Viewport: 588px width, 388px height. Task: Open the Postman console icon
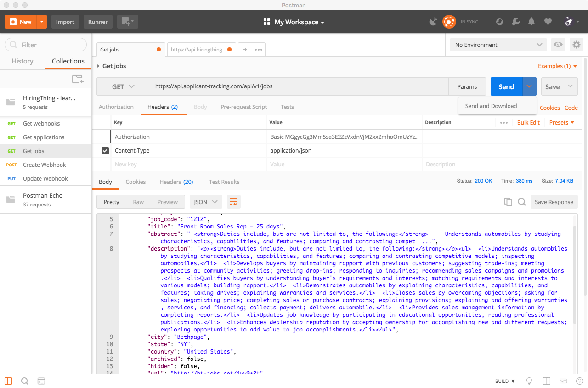pos(41,381)
